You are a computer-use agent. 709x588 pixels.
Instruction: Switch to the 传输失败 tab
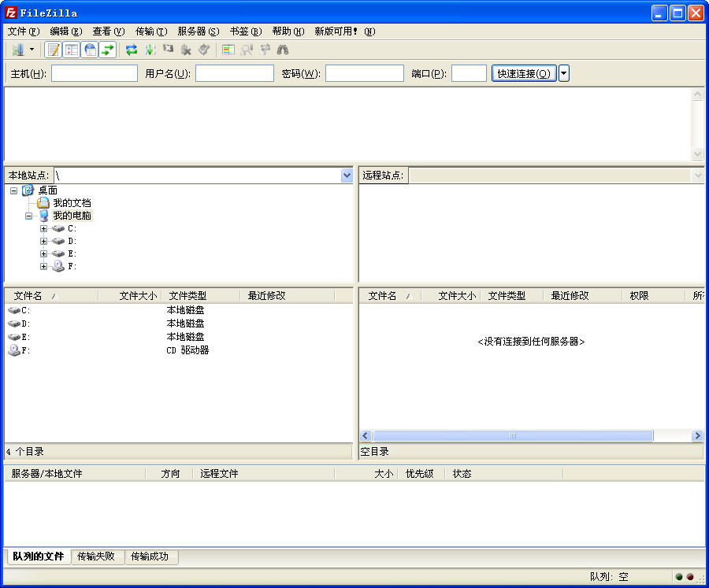[96, 557]
